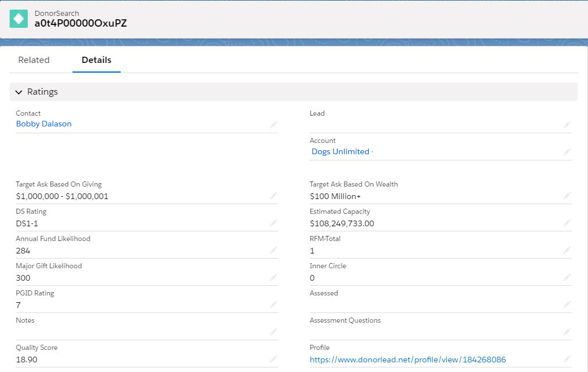Click the Annual Fund Likelihood value 284

point(23,251)
